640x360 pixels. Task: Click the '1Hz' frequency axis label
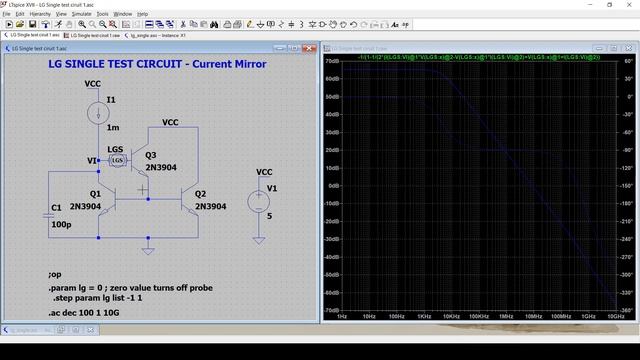click(x=342, y=316)
